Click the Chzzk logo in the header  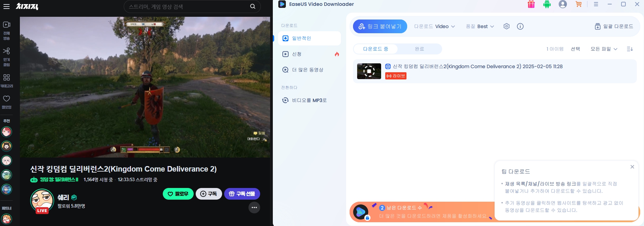pyautogui.click(x=27, y=7)
